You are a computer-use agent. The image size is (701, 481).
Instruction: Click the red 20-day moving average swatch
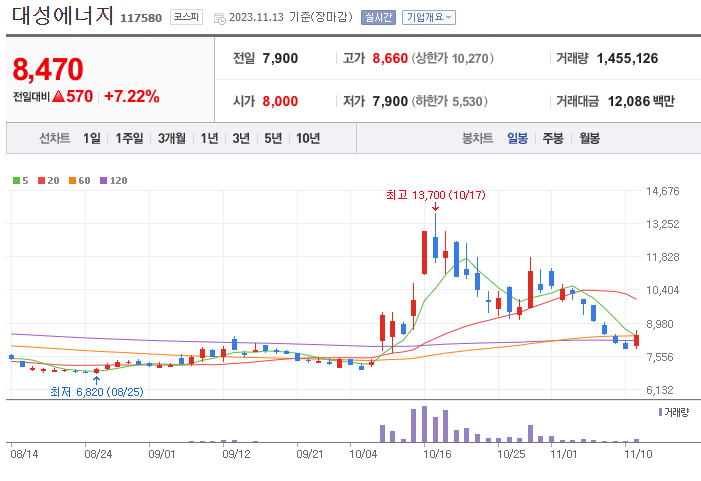(42, 181)
